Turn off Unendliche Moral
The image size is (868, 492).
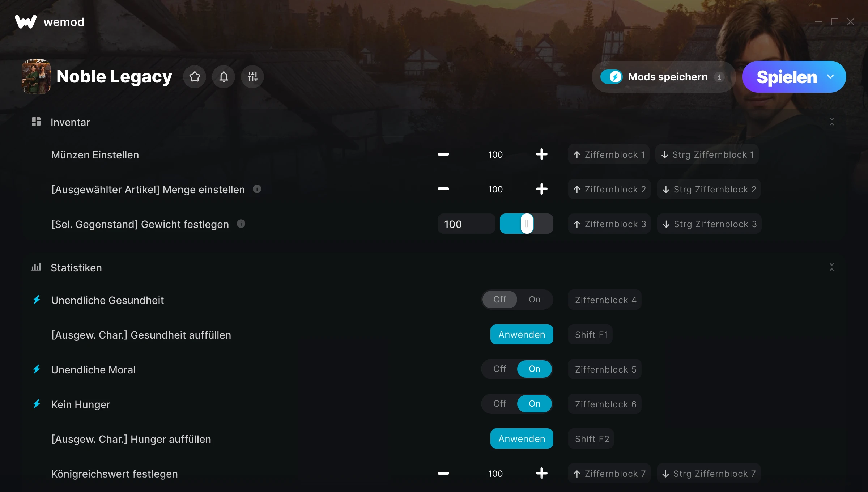(x=500, y=369)
